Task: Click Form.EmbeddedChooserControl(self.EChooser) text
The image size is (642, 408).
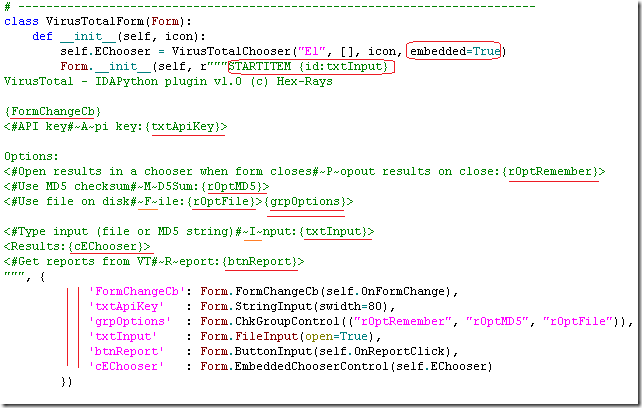Action: [x=346, y=366]
